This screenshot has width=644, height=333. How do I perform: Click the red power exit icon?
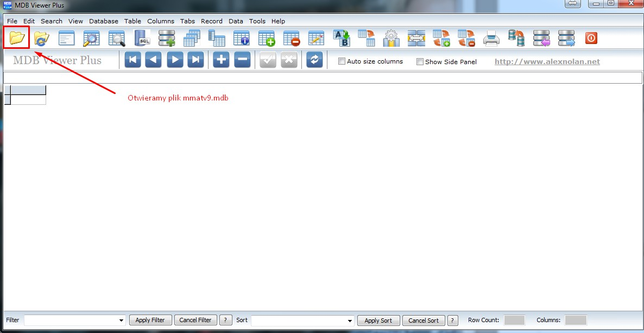pos(591,38)
